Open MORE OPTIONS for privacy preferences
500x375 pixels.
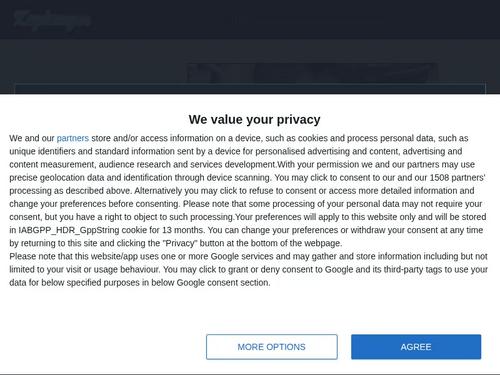coord(272,347)
